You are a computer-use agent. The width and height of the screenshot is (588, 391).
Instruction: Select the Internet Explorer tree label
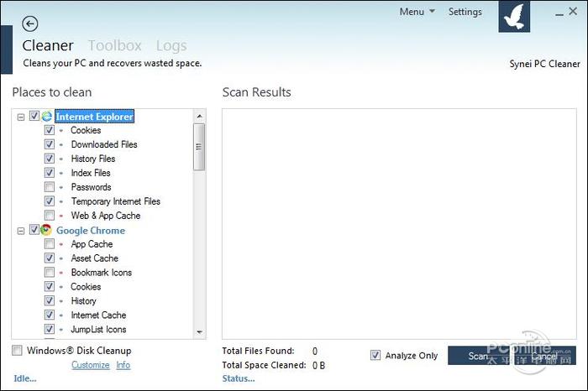(94, 117)
